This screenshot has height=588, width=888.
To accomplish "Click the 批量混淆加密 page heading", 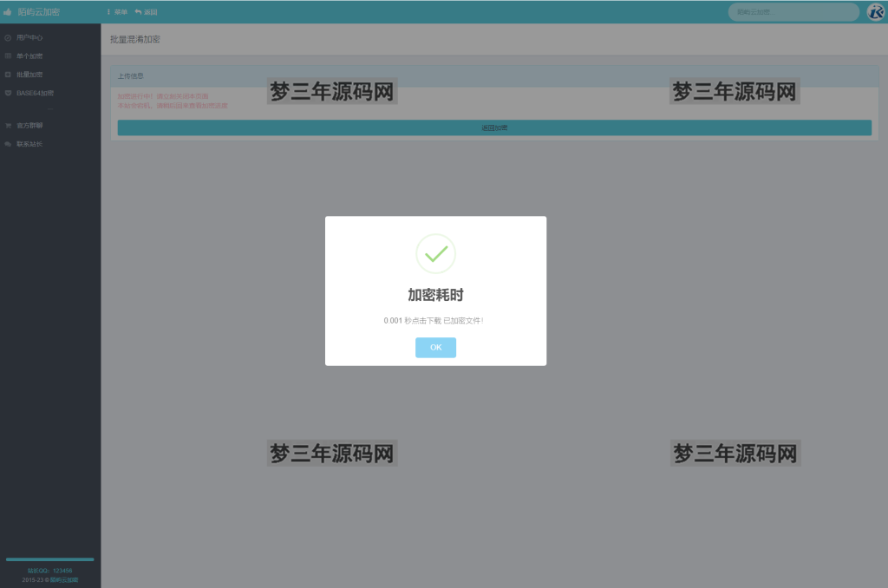I will click(x=134, y=39).
